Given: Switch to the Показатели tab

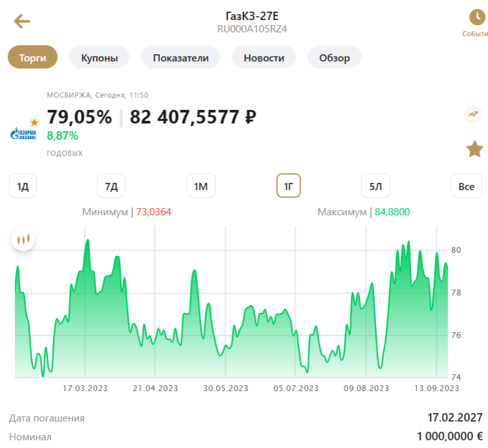Looking at the screenshot, I should (180, 58).
